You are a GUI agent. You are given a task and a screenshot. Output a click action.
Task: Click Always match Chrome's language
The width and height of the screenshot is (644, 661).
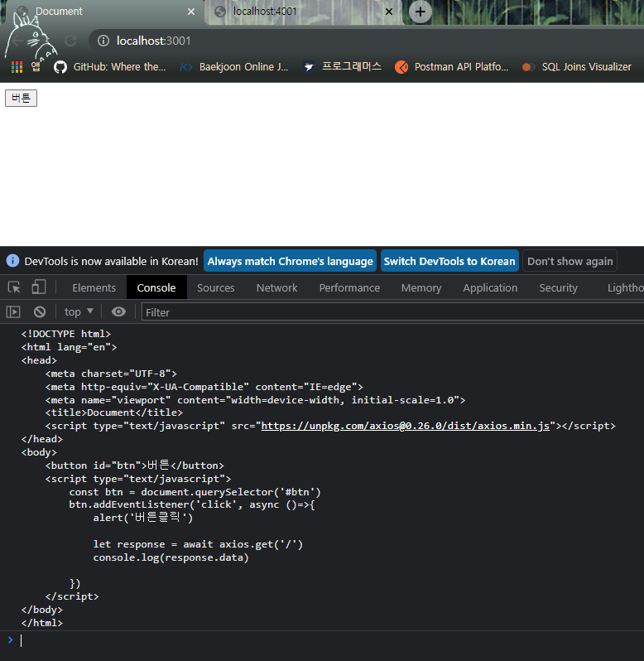(x=291, y=262)
